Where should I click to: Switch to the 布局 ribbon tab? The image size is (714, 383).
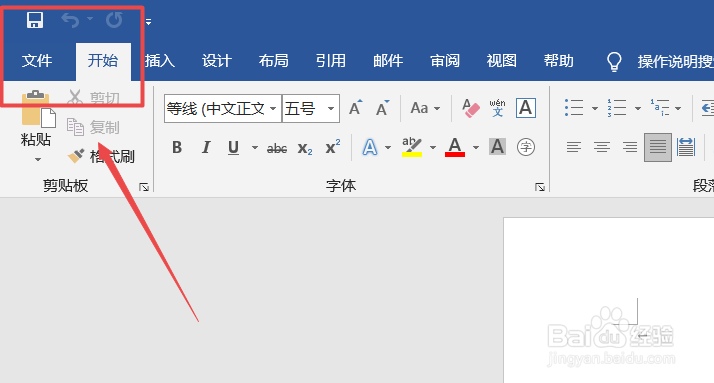pos(274,61)
